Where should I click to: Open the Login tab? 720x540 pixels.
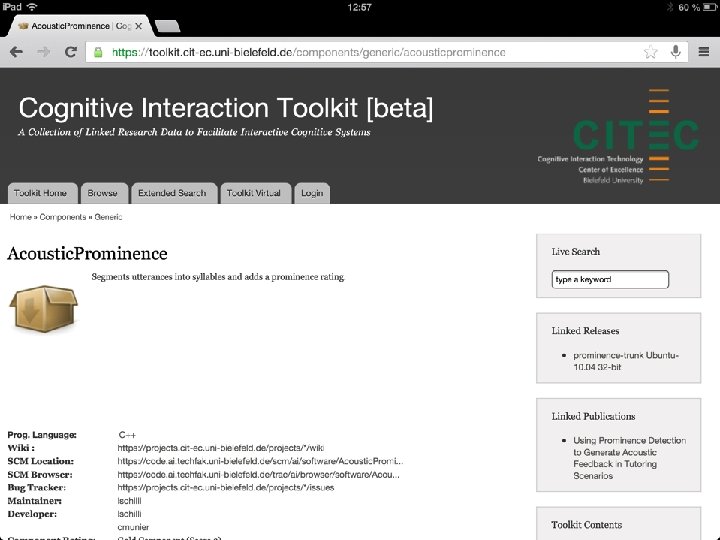[312, 193]
